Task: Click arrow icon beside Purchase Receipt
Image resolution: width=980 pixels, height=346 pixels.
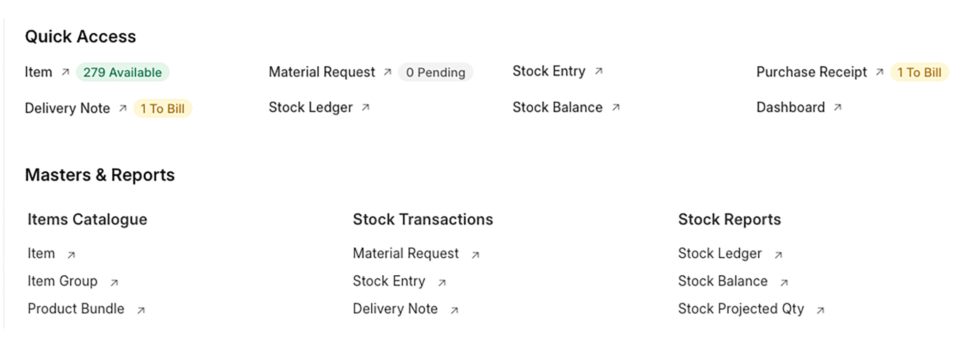Action: tap(880, 72)
